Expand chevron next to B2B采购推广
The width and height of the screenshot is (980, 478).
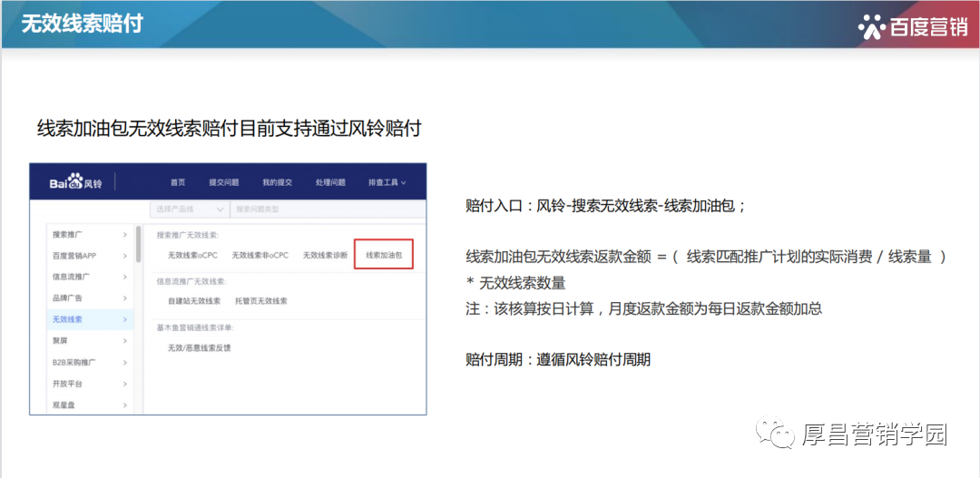pyautogui.click(x=125, y=362)
